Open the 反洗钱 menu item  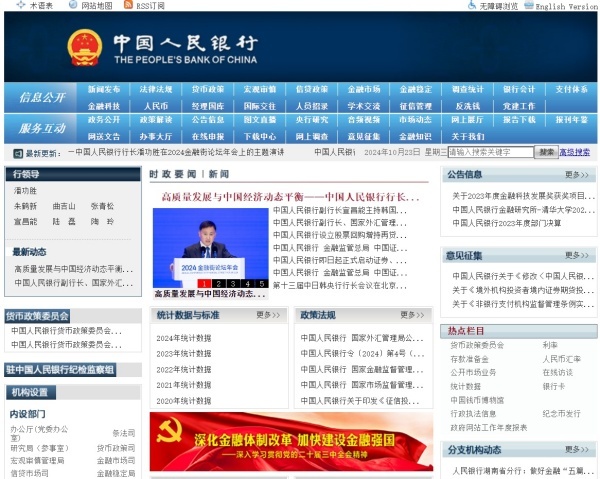(468, 106)
